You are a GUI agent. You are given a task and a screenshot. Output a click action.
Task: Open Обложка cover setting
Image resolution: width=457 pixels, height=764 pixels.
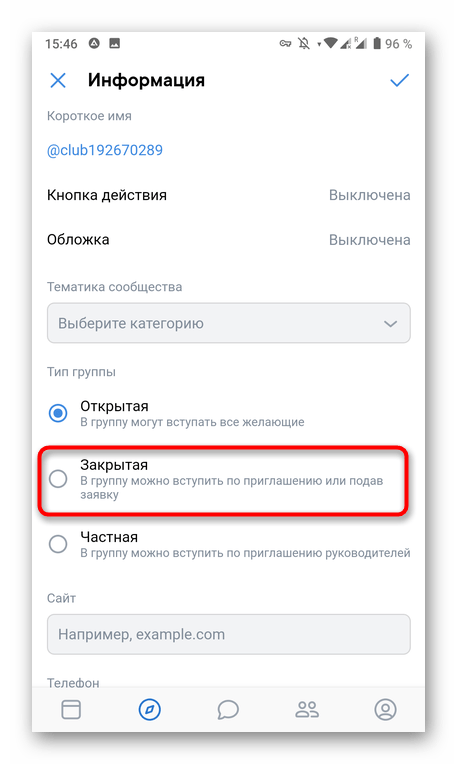pos(228,240)
